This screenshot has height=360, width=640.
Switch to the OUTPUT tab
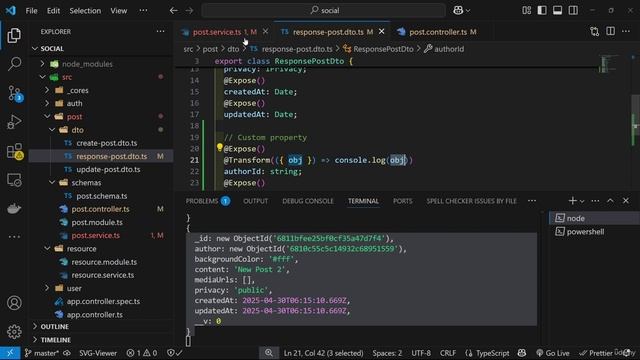(256, 201)
